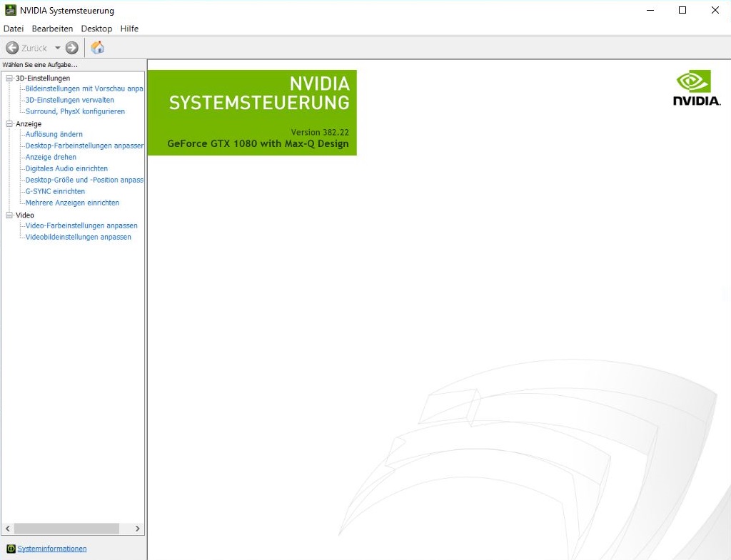Collapse the Video tree node

[9, 215]
